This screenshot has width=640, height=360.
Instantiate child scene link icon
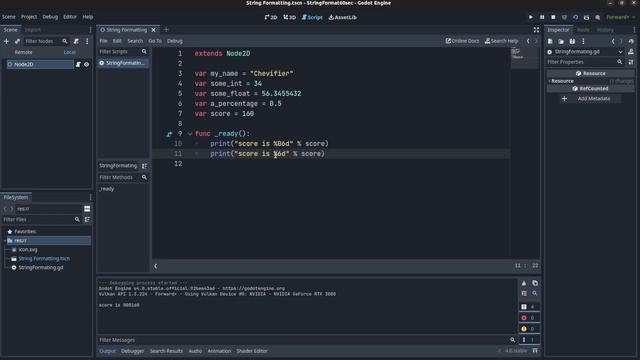pyautogui.click(x=17, y=41)
